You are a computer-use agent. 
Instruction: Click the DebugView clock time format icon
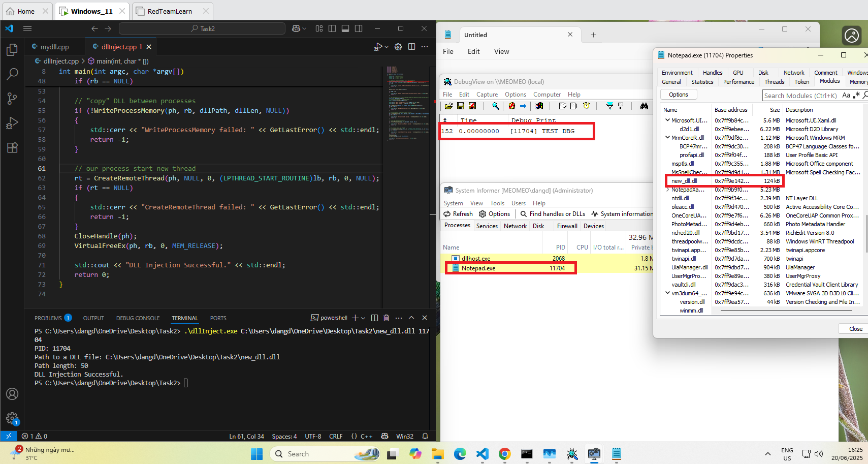(x=586, y=106)
